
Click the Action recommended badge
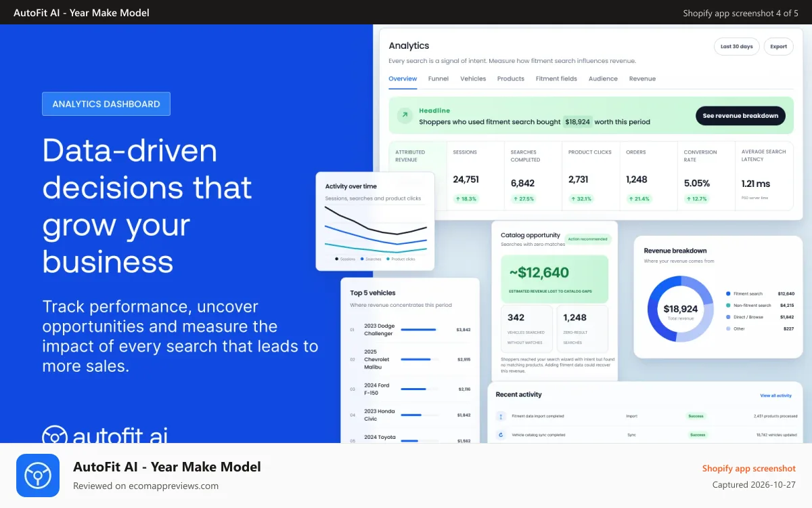[589, 239]
